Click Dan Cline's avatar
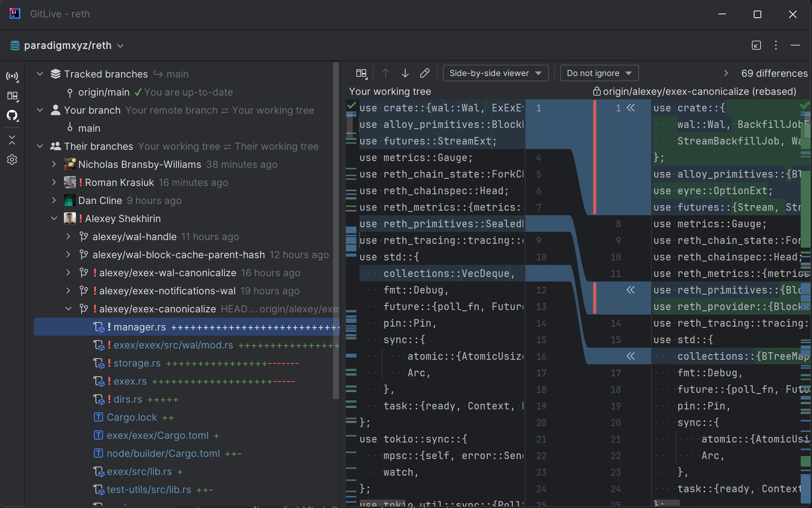This screenshot has height=508, width=812. tap(70, 201)
